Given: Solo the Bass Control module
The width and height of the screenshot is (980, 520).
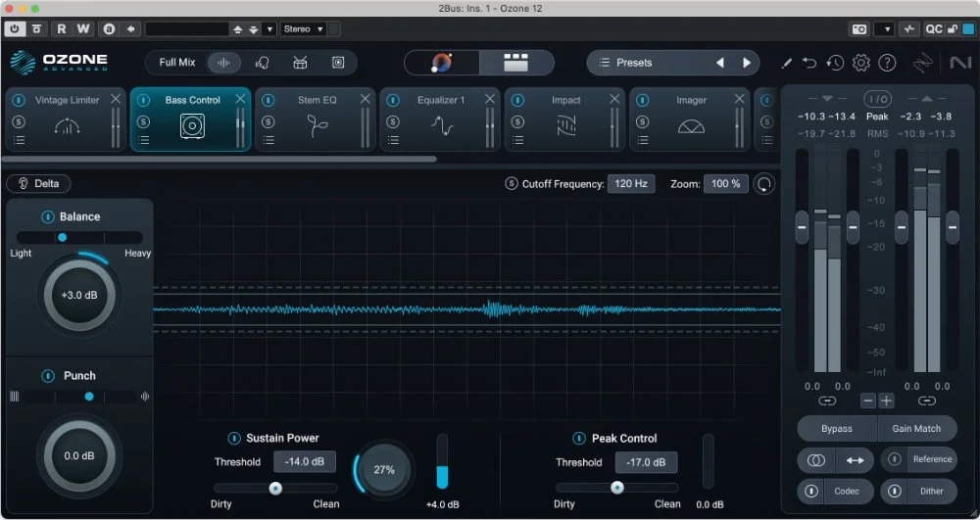Looking at the screenshot, I should tap(143, 122).
